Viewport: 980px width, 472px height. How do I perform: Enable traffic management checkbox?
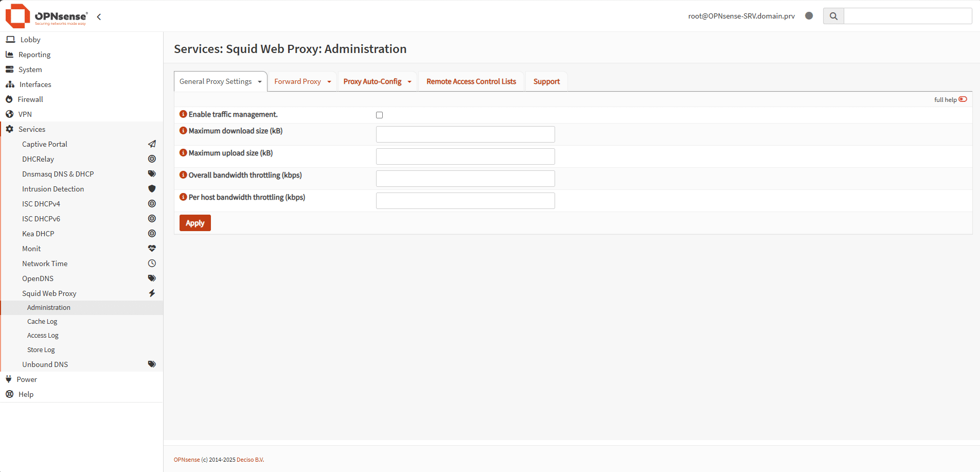[380, 115]
